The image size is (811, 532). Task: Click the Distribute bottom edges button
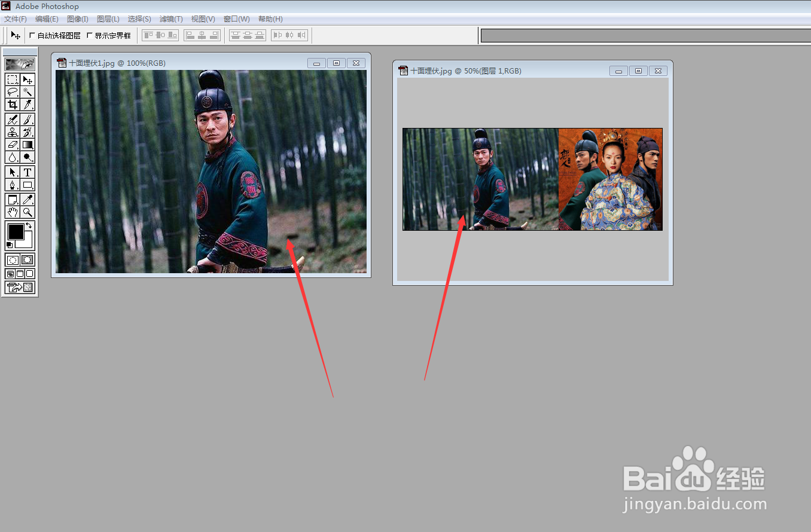coord(260,35)
